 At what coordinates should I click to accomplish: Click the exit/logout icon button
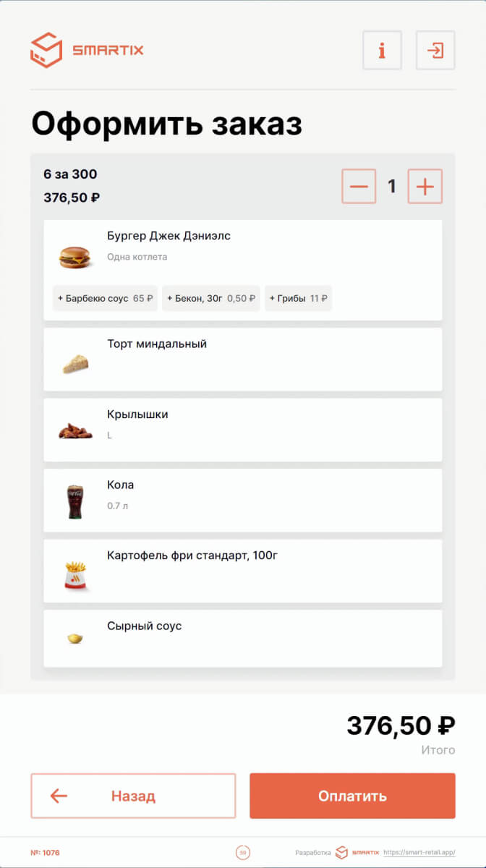click(435, 51)
